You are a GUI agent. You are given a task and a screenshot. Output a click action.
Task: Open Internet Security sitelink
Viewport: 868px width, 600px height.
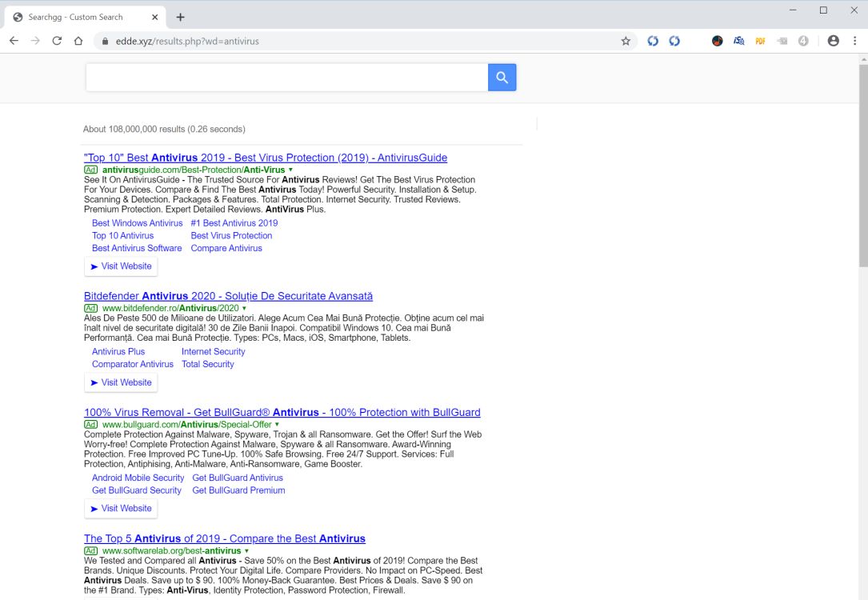(213, 351)
